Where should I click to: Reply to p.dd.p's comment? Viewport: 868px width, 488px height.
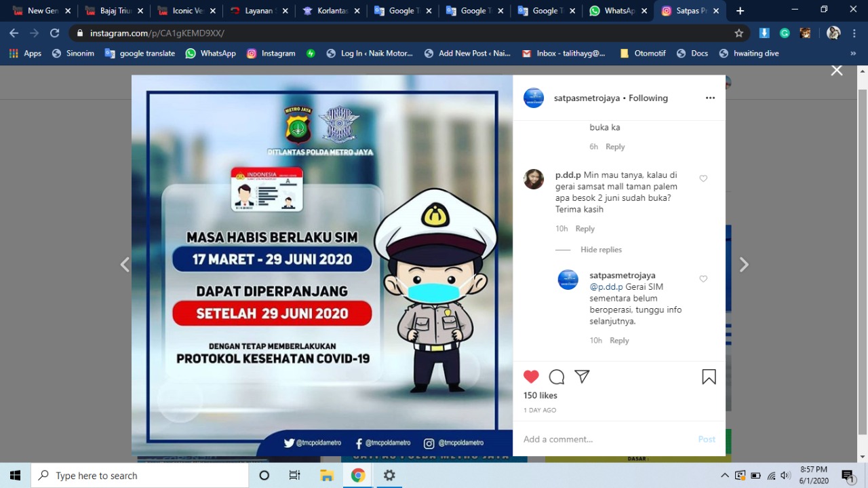[x=585, y=229]
